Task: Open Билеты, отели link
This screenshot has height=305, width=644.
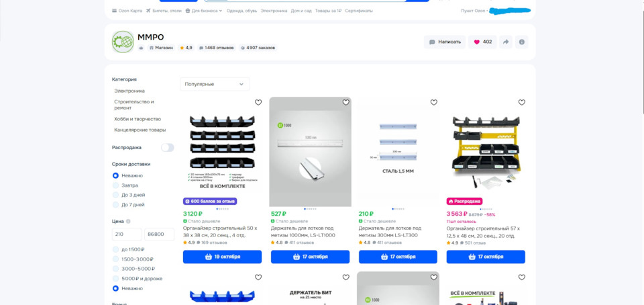Action: (164, 11)
